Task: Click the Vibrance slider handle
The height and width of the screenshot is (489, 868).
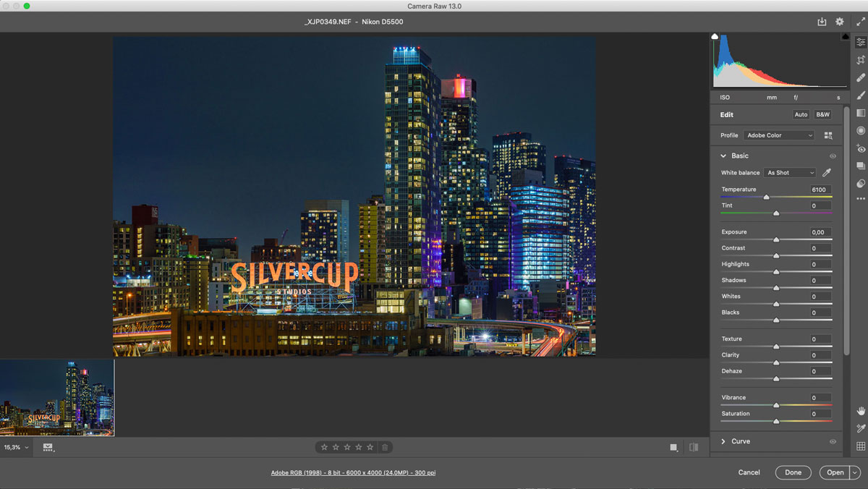Action: tap(776, 405)
